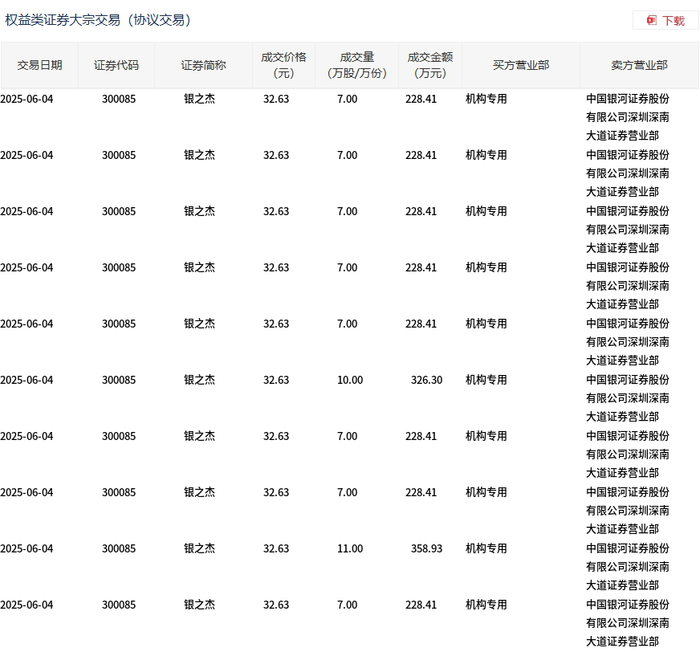This screenshot has height=652, width=700.
Task: Click 银之杰 in the 326.30 row
Action: 199,380
